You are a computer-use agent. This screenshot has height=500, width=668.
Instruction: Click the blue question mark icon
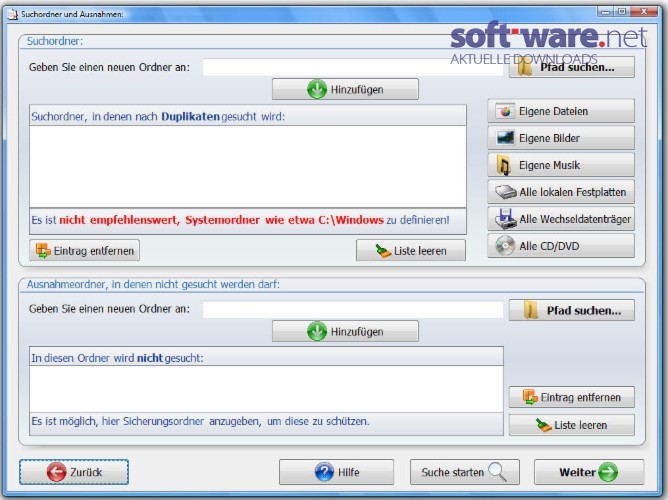[324, 472]
